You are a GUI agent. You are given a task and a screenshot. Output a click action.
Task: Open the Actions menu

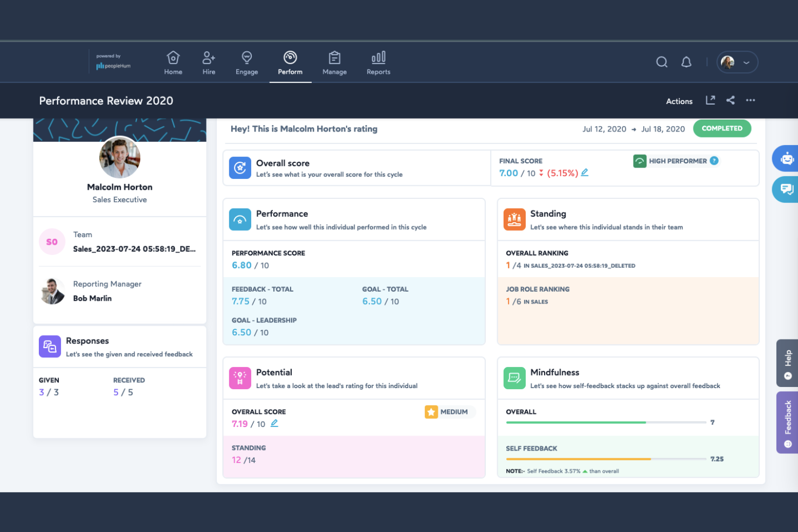pyautogui.click(x=679, y=101)
